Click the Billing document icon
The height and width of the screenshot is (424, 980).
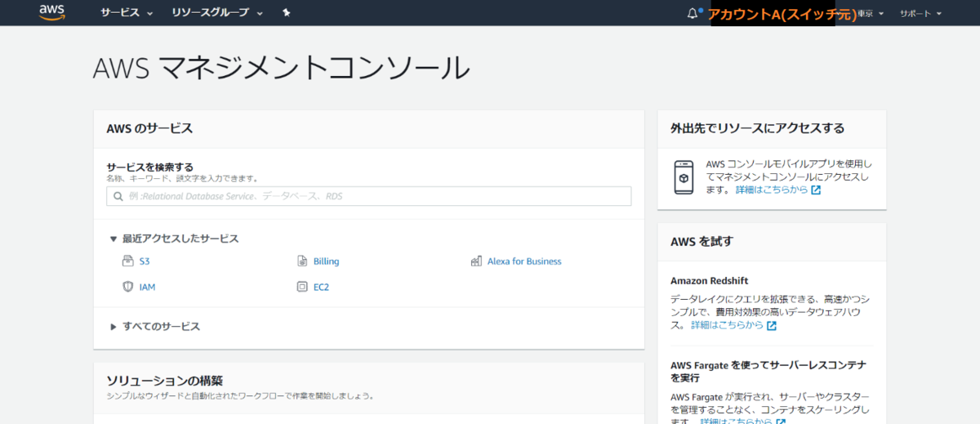(x=302, y=261)
